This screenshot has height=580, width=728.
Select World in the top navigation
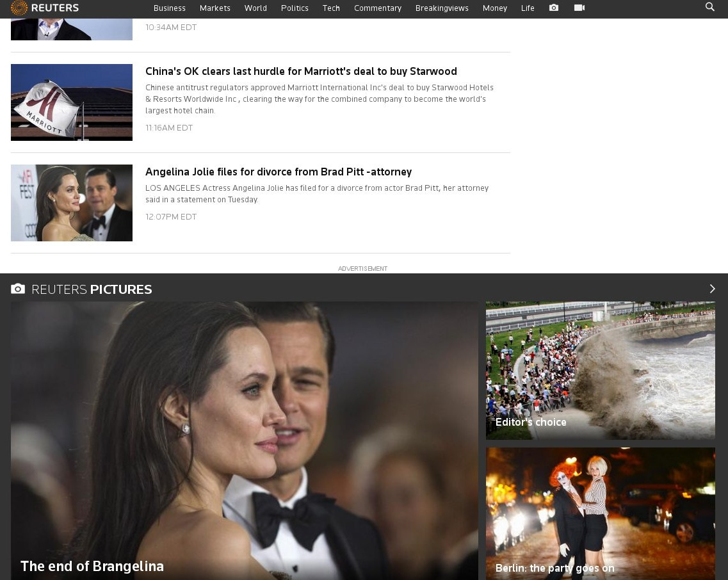click(255, 8)
